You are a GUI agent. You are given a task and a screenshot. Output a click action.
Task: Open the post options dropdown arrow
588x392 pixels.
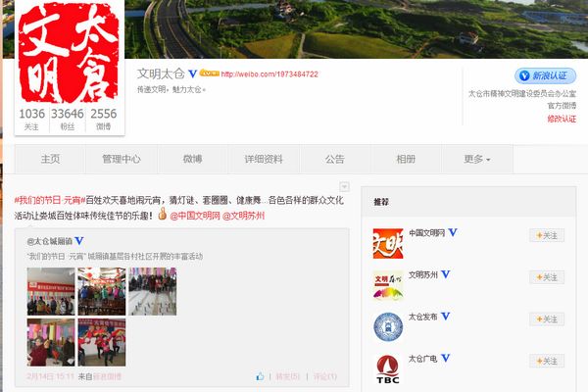click(x=344, y=186)
